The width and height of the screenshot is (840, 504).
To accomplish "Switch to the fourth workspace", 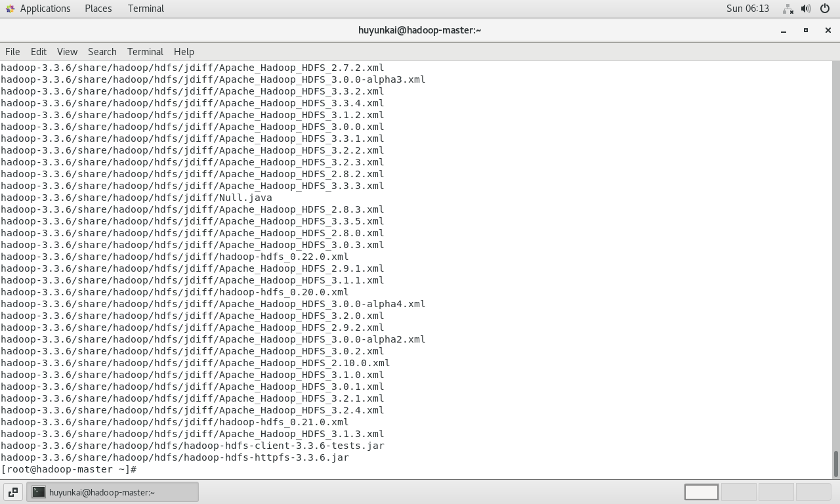I will 814,492.
